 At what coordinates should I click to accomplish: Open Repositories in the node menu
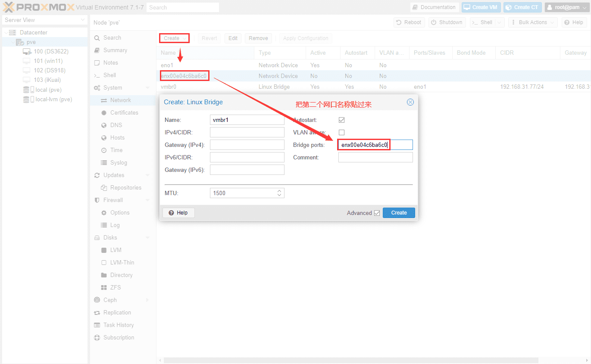[126, 188]
